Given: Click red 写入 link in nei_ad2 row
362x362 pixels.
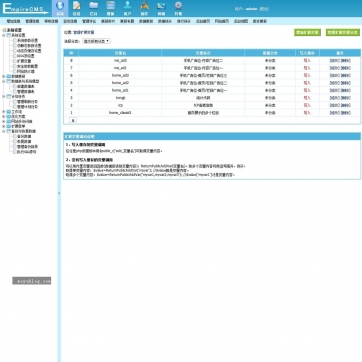Looking at the screenshot, I should [307, 61].
